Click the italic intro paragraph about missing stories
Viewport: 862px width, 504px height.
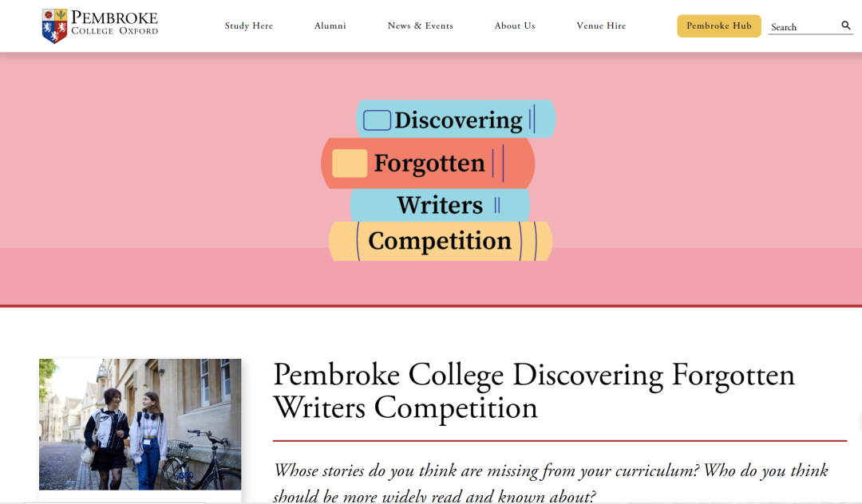coord(551,483)
